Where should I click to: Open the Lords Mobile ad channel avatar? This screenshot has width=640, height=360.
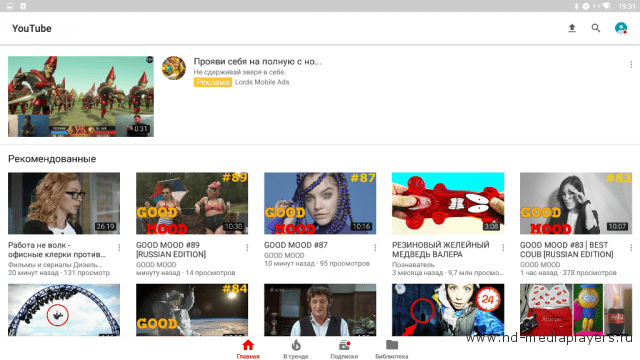pyautogui.click(x=174, y=68)
